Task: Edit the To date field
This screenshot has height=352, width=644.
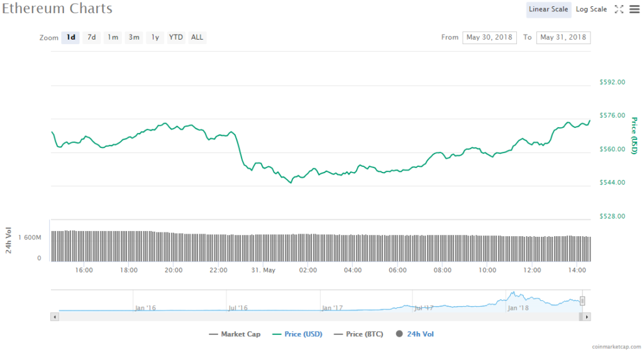Action: [x=563, y=37]
